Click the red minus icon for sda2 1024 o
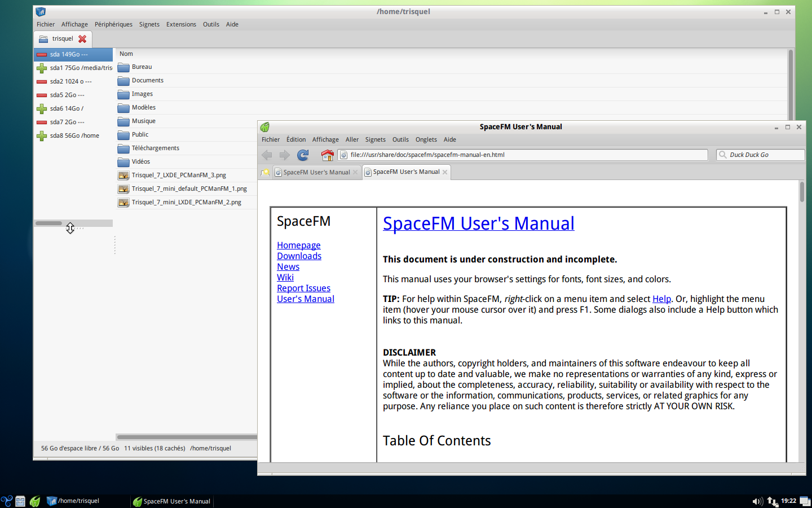Viewport: 812px width, 508px height. click(42, 82)
